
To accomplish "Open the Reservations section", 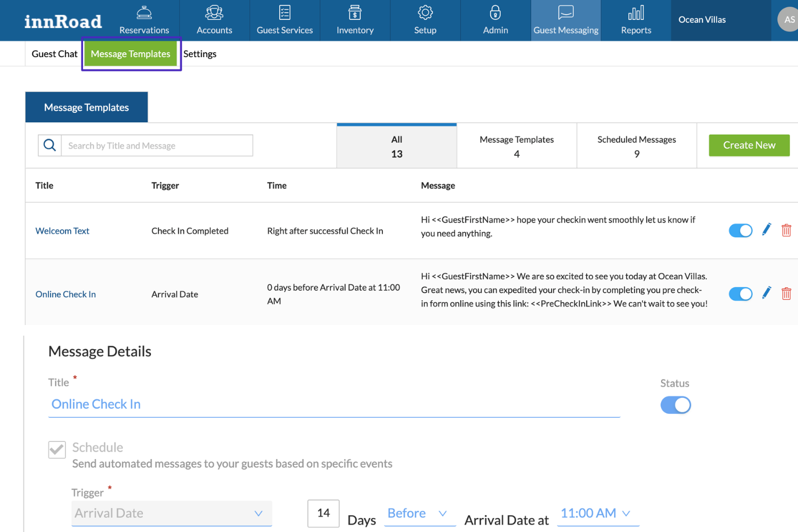I will pos(143,20).
